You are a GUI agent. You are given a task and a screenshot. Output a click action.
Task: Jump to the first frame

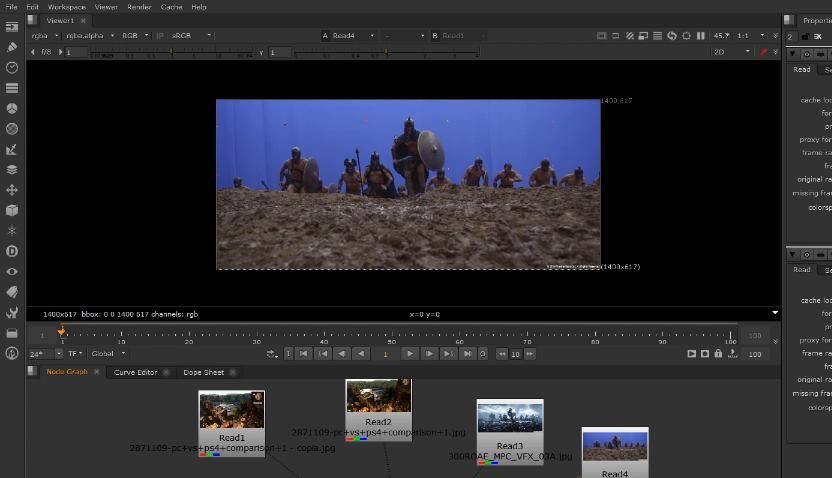(x=304, y=354)
